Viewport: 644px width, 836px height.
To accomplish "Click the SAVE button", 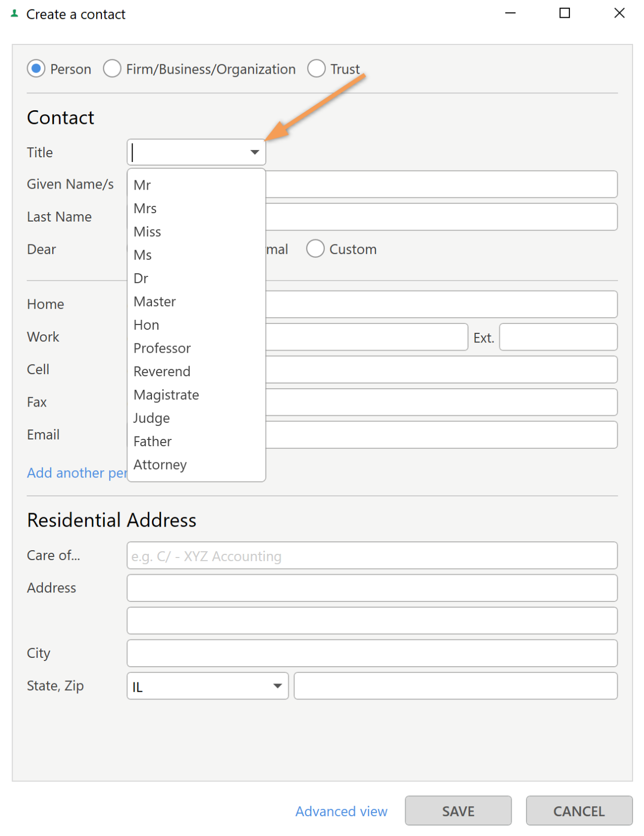I will pyautogui.click(x=458, y=810).
